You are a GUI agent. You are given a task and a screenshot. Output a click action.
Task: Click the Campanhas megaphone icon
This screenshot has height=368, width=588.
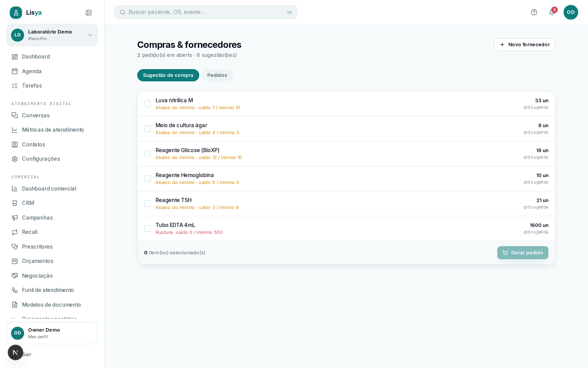click(14, 218)
